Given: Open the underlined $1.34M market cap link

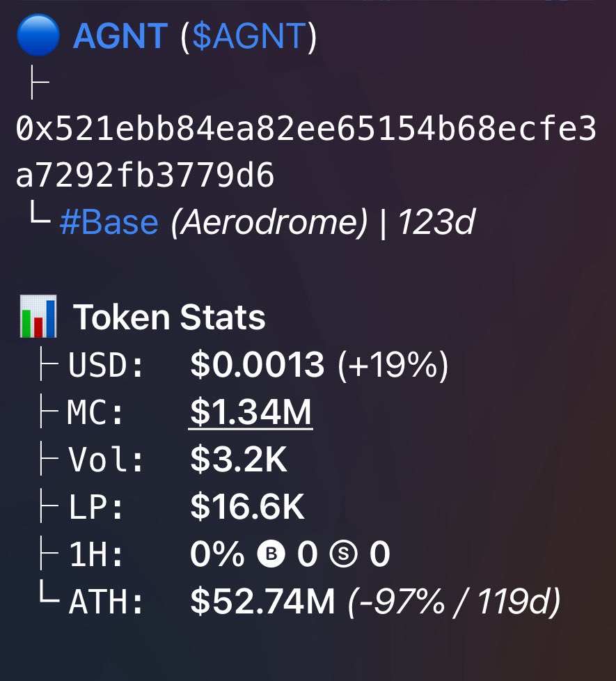Looking at the screenshot, I should point(251,412).
